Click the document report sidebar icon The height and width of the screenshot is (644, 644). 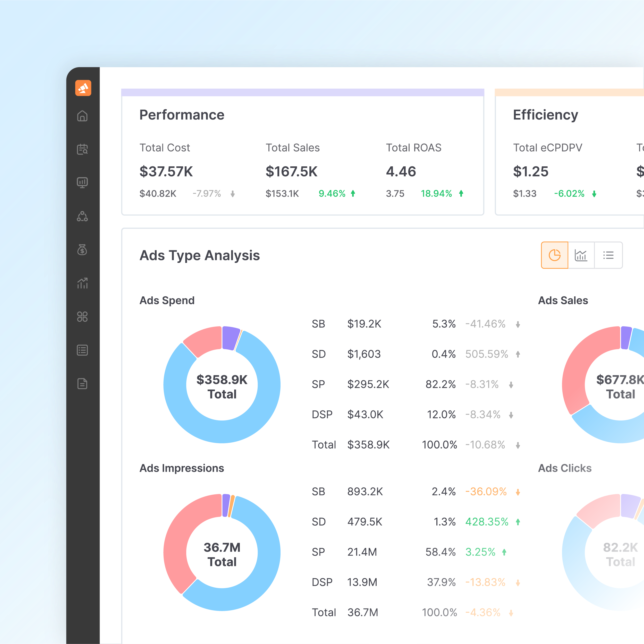82,384
